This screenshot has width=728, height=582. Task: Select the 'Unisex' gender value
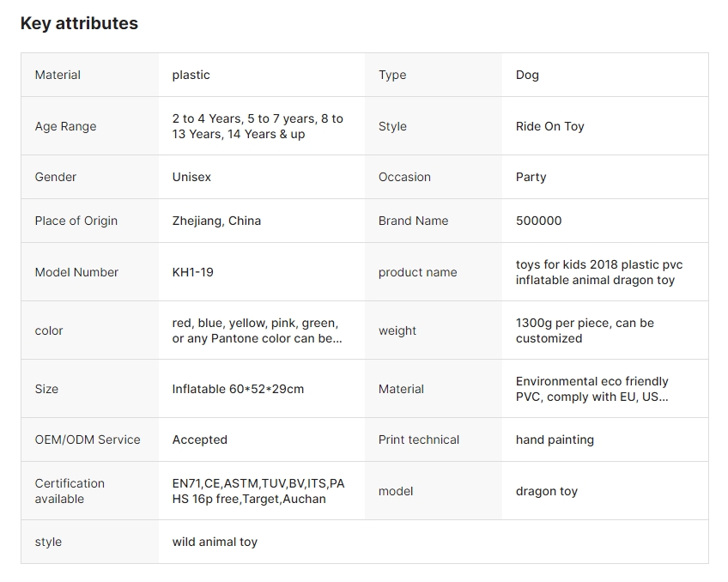[191, 177]
